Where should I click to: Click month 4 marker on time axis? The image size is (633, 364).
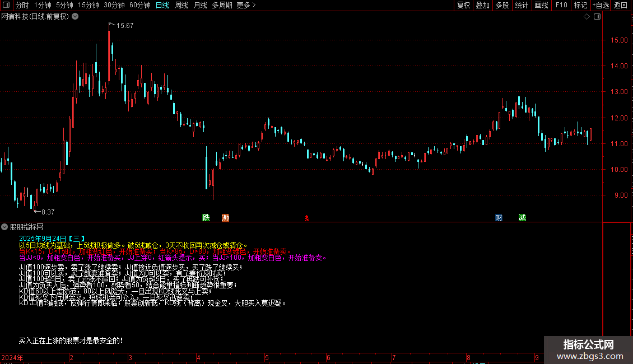coord(198,357)
